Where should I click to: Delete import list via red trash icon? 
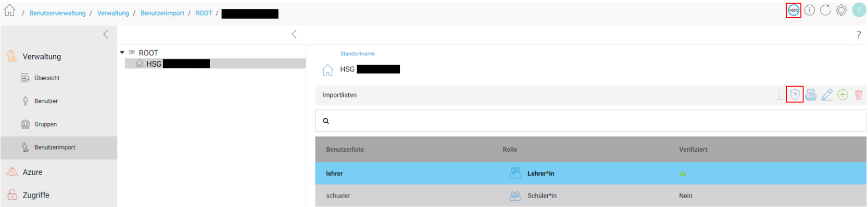859,94
